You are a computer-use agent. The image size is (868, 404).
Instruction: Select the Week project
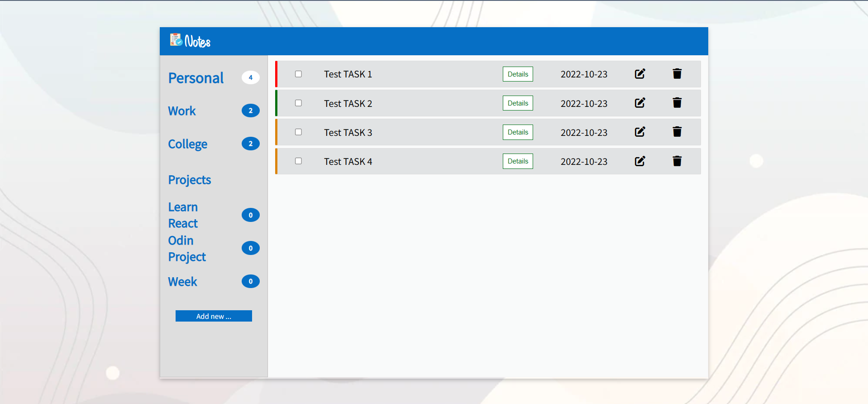[183, 282]
